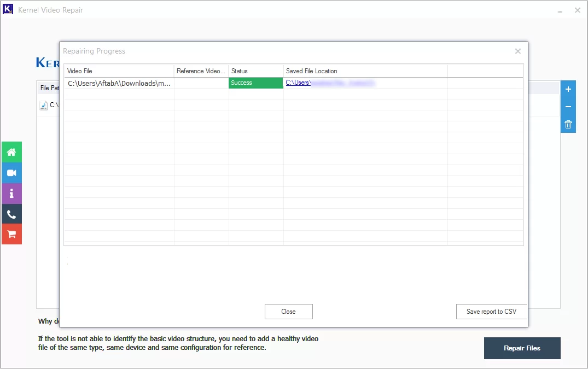This screenshot has width=588, height=369.
Task: Click Save report to CSV button
Action: coord(491,312)
